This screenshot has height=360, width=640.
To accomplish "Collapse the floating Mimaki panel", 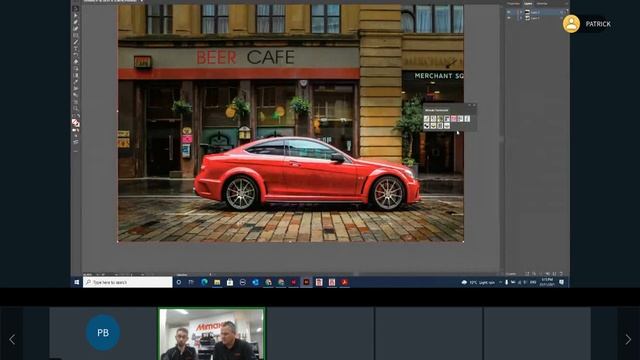I will coord(469,105).
